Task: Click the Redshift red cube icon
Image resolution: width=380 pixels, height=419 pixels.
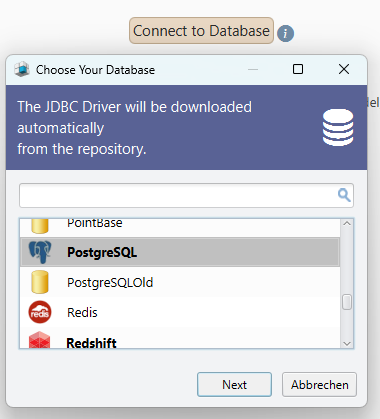Action: (x=40, y=340)
